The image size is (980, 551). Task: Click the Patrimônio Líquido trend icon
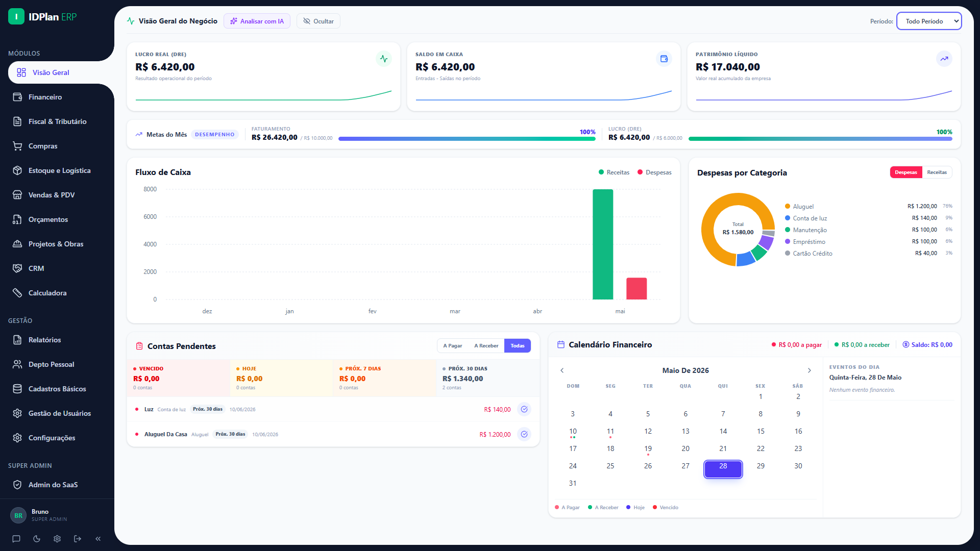pos(944,59)
